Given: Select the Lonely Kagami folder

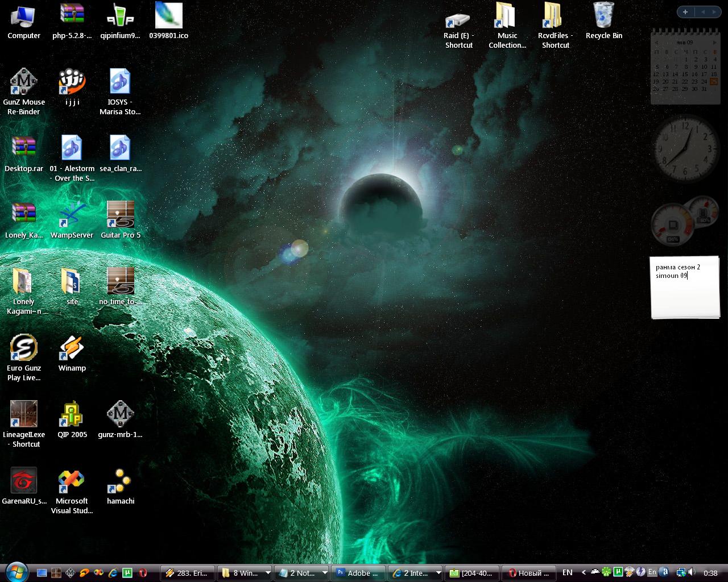Looking at the screenshot, I should 24,292.
